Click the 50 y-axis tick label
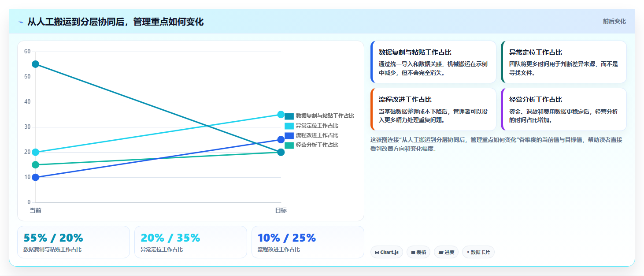This screenshot has height=276, width=644. [x=27, y=77]
